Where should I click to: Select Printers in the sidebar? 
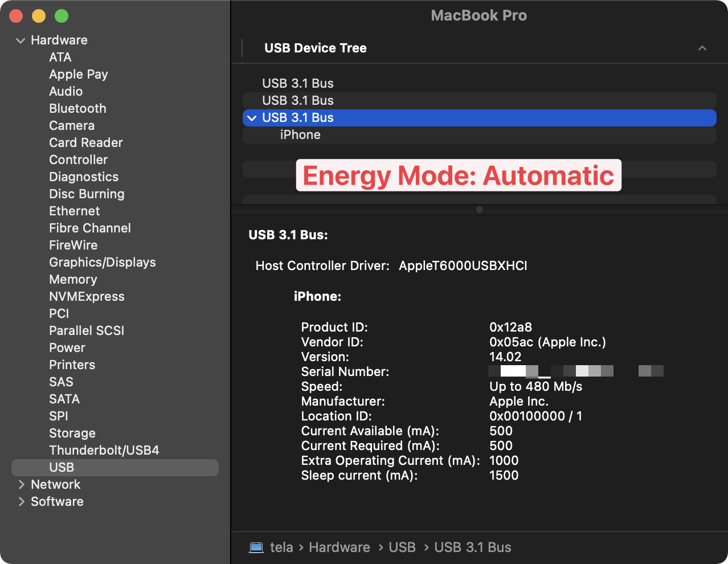point(72,365)
